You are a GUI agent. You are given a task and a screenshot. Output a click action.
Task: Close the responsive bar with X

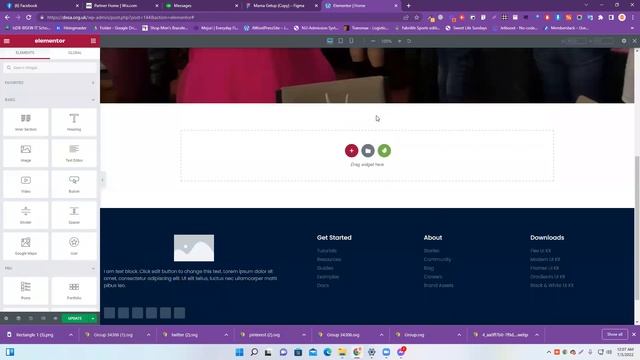pos(634,41)
